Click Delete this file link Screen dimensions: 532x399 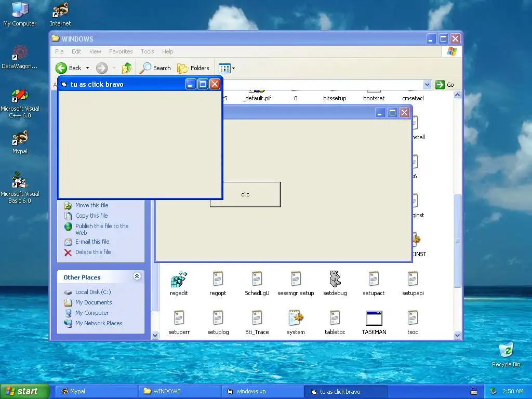(93, 252)
